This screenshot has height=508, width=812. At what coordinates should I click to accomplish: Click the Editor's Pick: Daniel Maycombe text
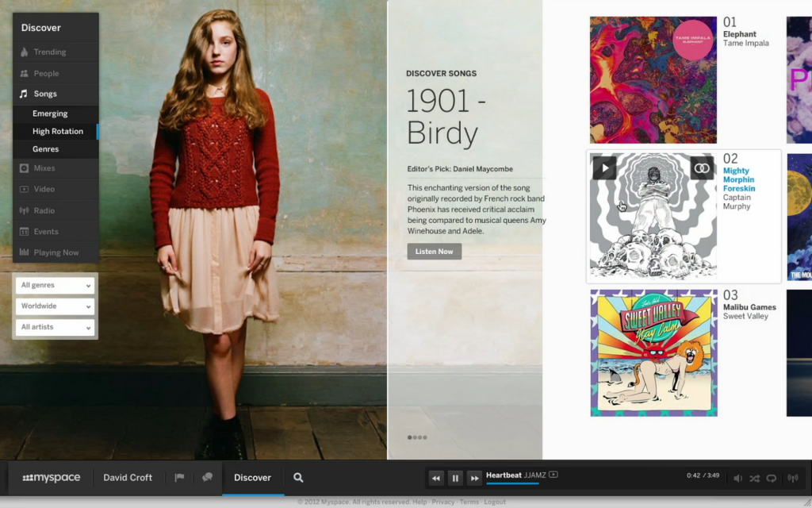point(460,169)
